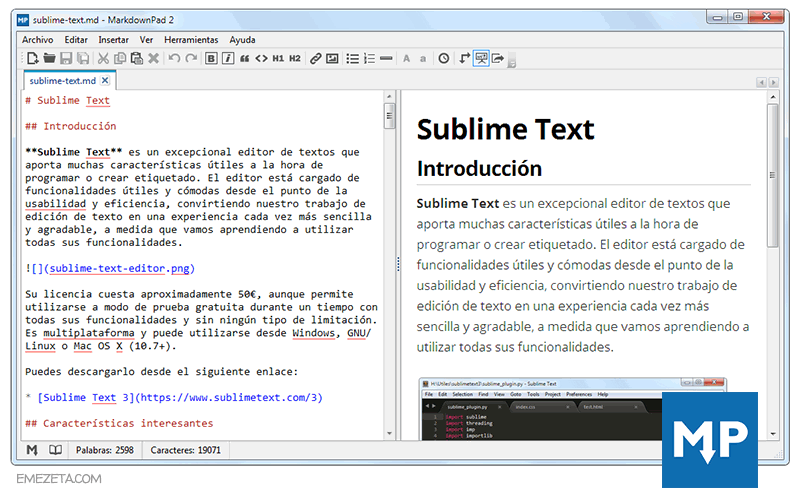Click the '## Introducción' line in editor
Viewport: 800px width, 500px height.
pos(70,126)
